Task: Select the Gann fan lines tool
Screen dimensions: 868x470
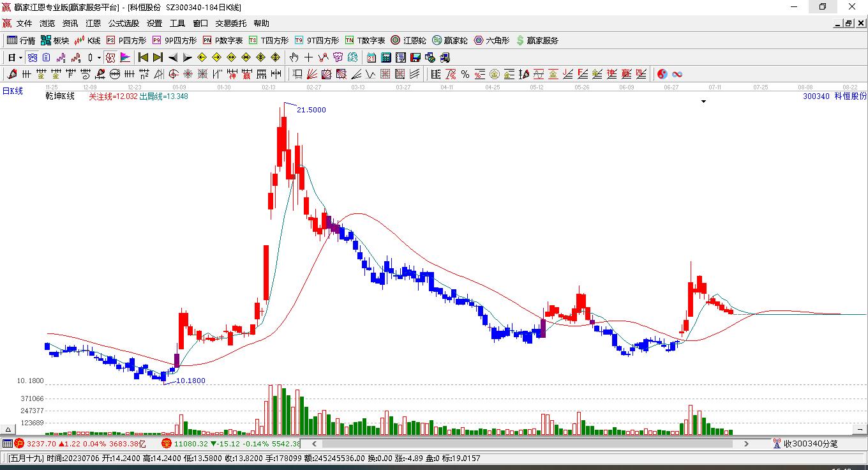Action: tap(312, 74)
